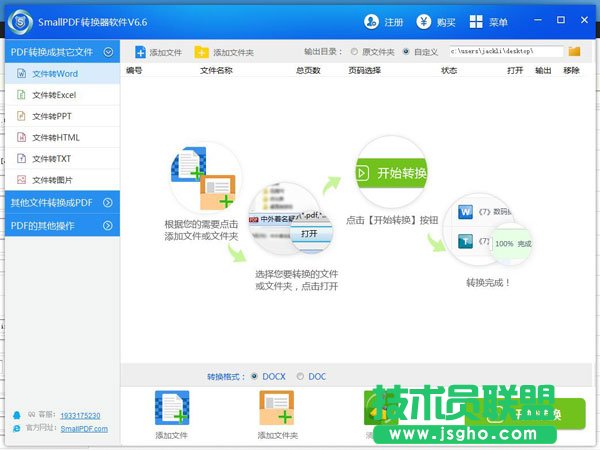Maximize the SmallPDF window
The height and width of the screenshot is (450, 600).
[x=561, y=20]
